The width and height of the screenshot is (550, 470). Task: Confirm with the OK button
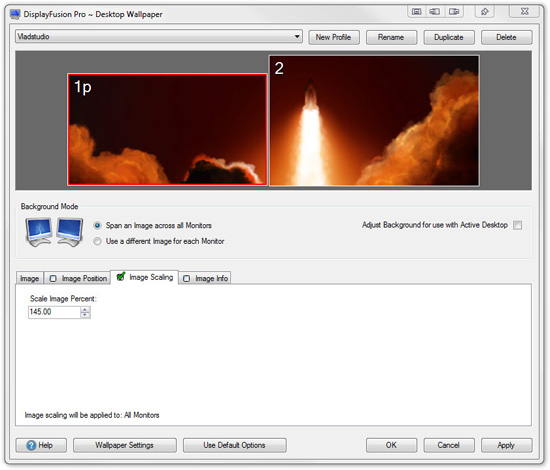point(391,445)
